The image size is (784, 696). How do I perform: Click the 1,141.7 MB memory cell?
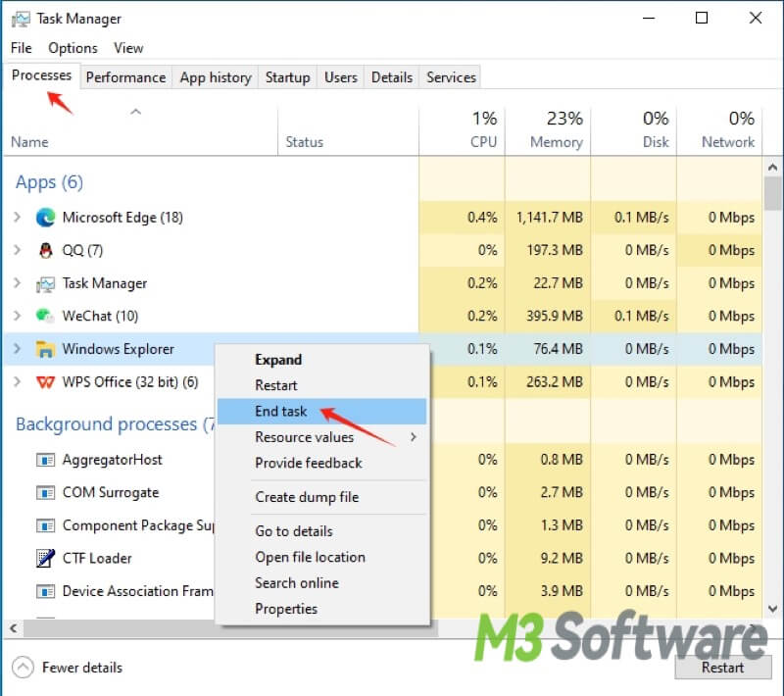tap(549, 218)
